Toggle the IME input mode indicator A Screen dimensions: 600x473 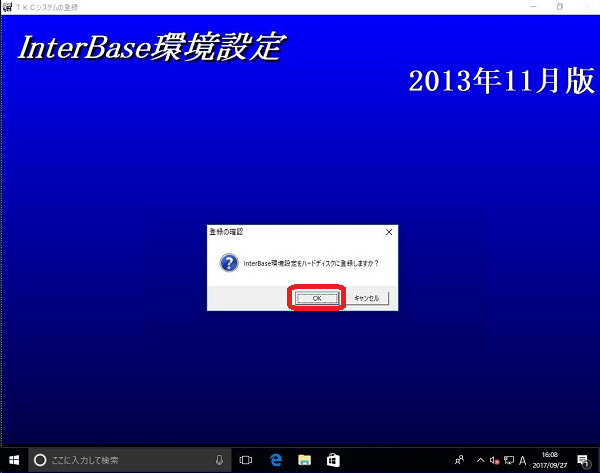tap(522, 460)
